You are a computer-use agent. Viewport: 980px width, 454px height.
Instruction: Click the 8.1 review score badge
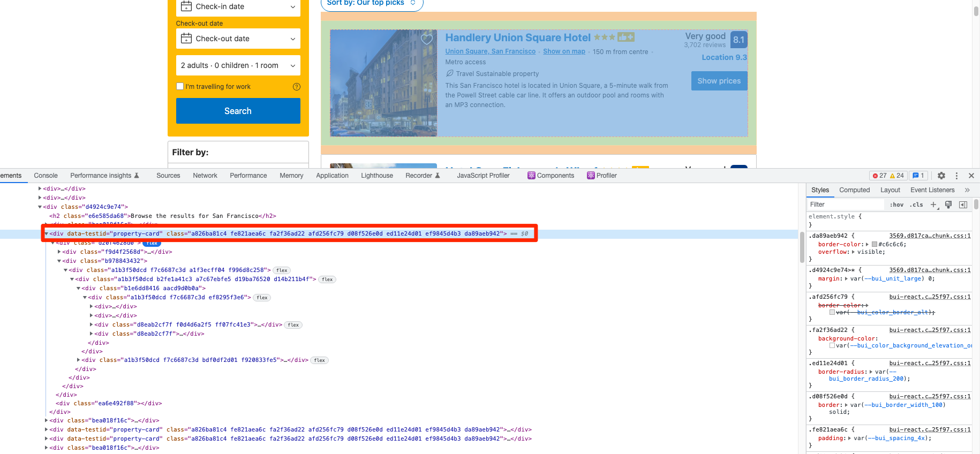(x=739, y=40)
